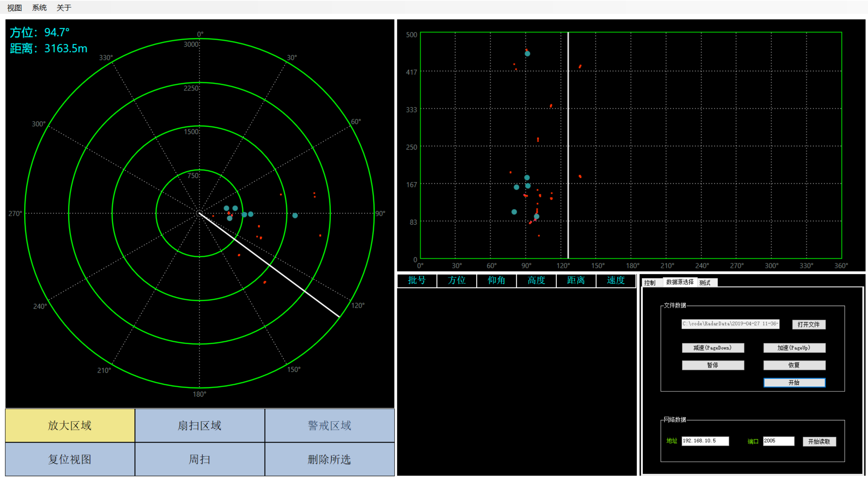This screenshot has width=868, height=477.
Task: Click the 放大区域 button
Action: click(70, 425)
